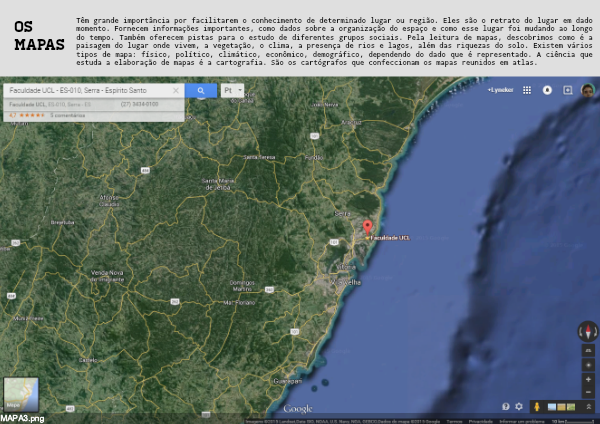Expand the imagery strip double chevron
600x424 pixels.
(589, 407)
